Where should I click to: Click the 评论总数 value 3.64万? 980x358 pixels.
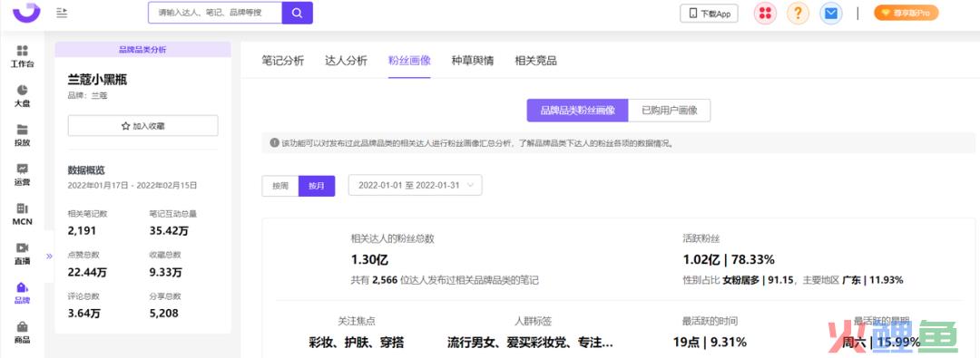(x=84, y=314)
